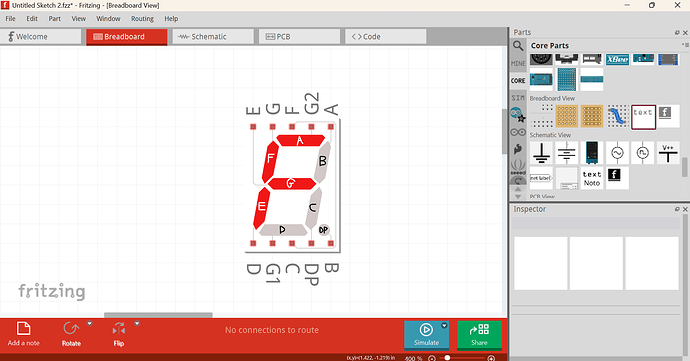690x361 pixels.
Task: Click the zoom slider handle
Action: click(447, 358)
